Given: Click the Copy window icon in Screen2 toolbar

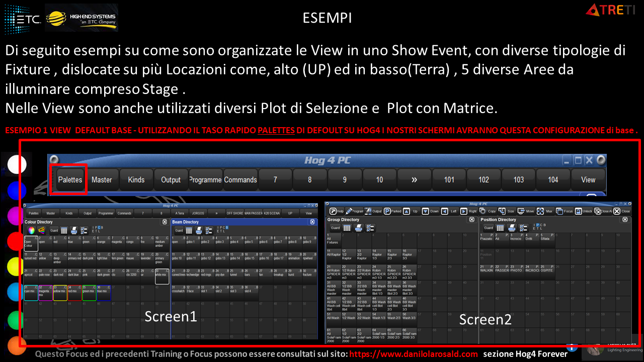Looking at the screenshot, I should pyautogui.click(x=482, y=211).
